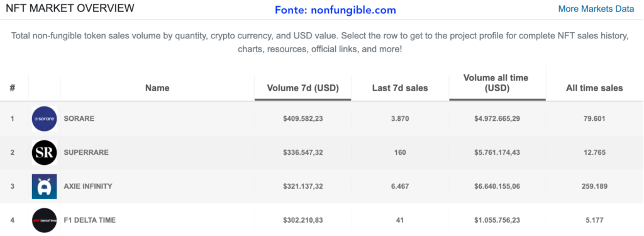Open the More Markets Data link
The image size is (644, 236).
tap(596, 9)
